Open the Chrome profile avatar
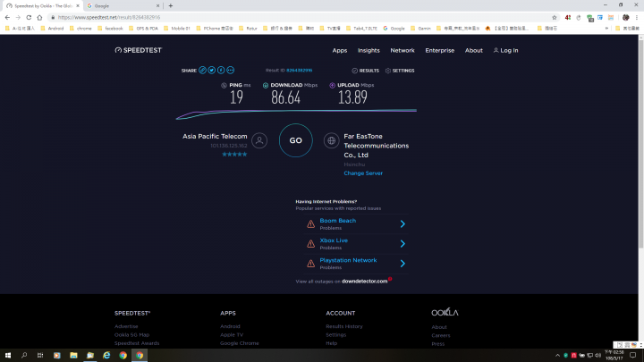The width and height of the screenshot is (644, 362). pos(625,17)
